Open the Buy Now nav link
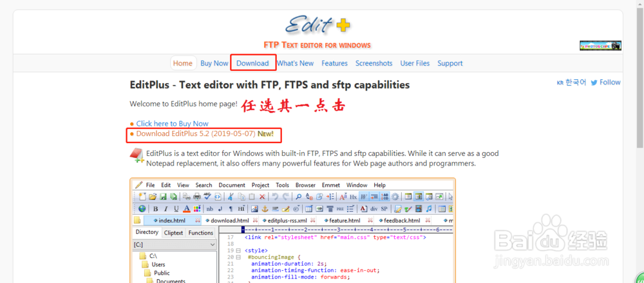The width and height of the screenshot is (644, 283). (214, 63)
